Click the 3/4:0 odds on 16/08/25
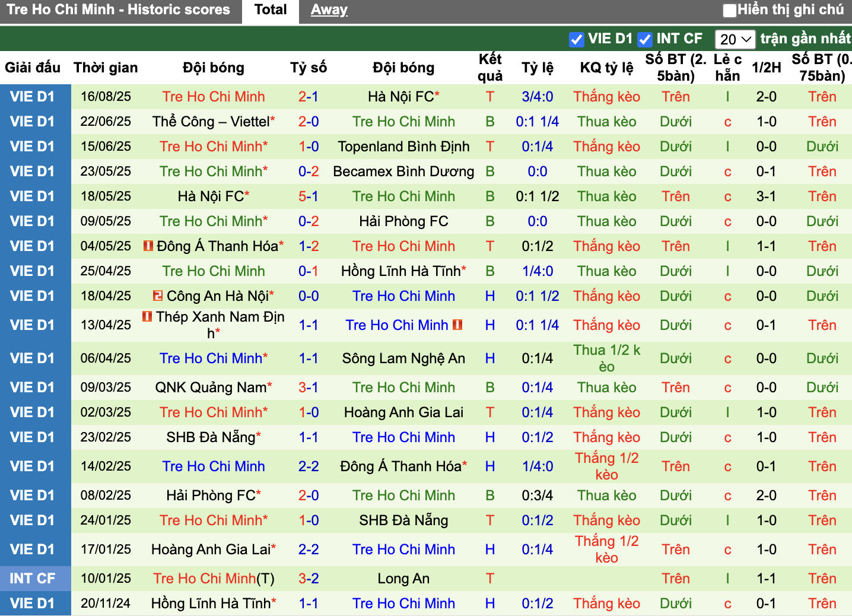 pyautogui.click(x=538, y=97)
